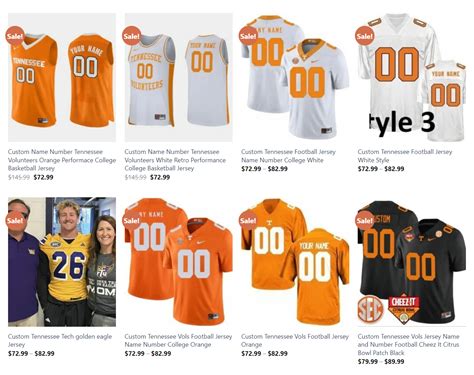
Task: Open Football Jersey Name Number College White link
Action: point(288,156)
